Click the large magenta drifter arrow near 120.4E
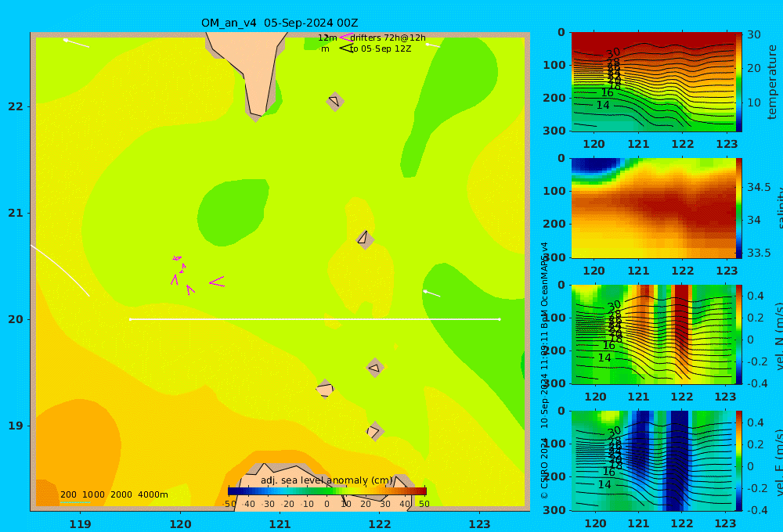783x532 pixels. pyautogui.click(x=217, y=282)
